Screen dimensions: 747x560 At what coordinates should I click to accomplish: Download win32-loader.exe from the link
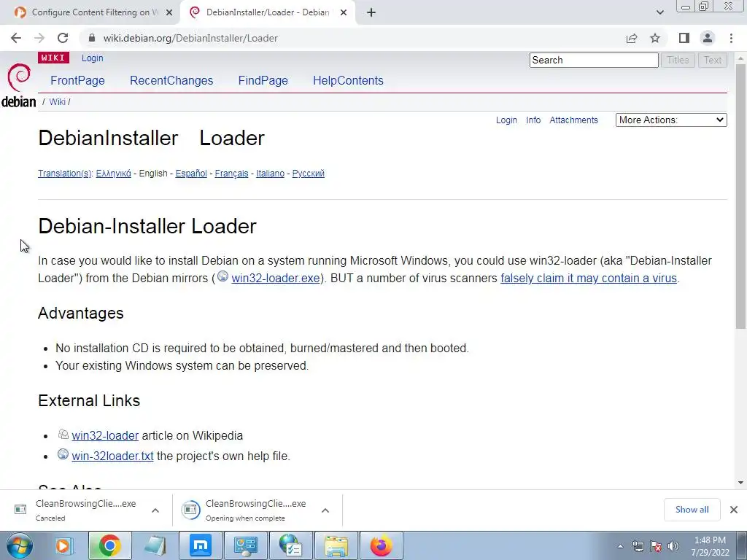(275, 278)
